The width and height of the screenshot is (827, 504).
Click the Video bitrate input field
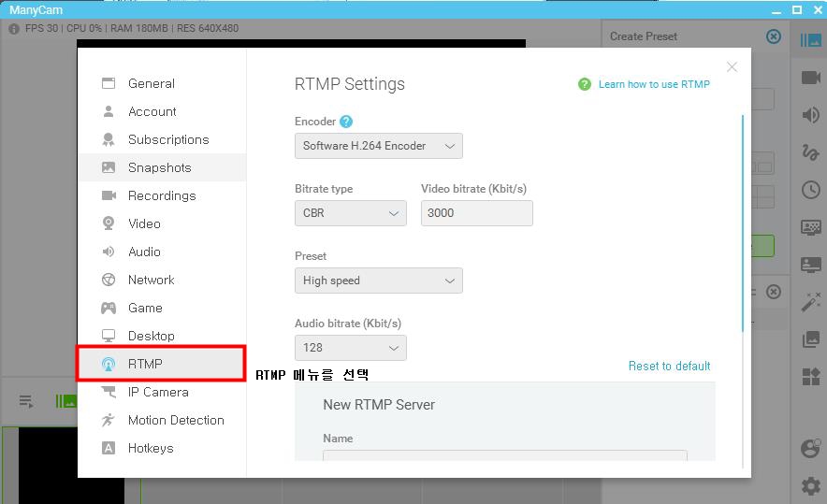tap(477, 213)
